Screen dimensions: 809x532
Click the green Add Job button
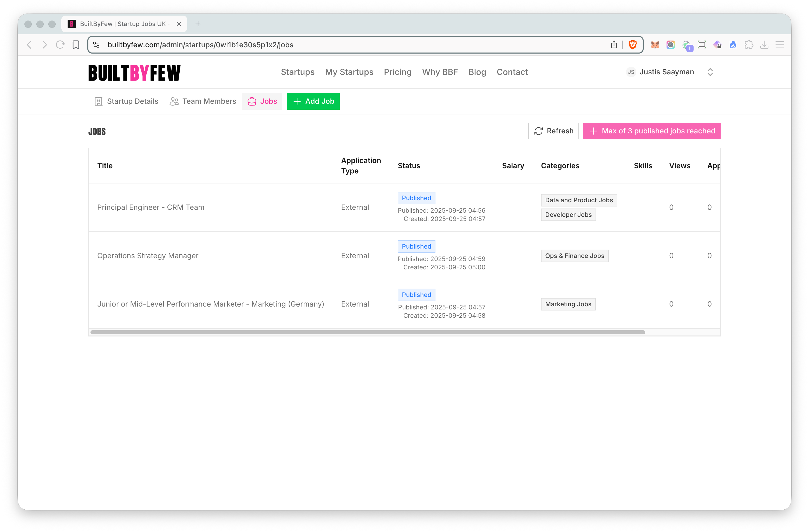[313, 101]
